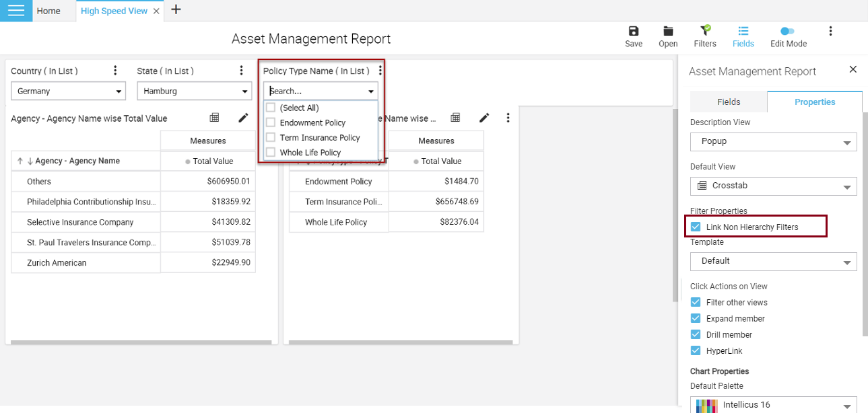This screenshot has height=413, width=868.
Task: Click grid view icon on second view
Action: (455, 118)
